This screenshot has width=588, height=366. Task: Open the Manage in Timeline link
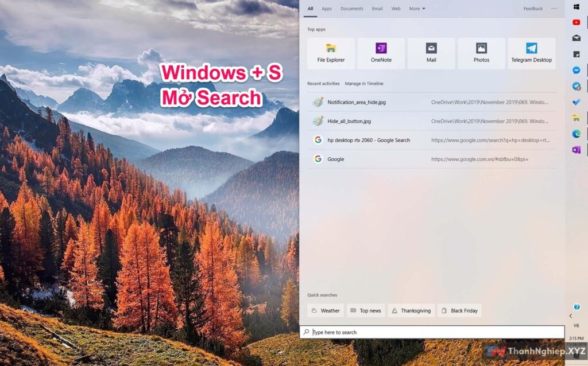(364, 84)
